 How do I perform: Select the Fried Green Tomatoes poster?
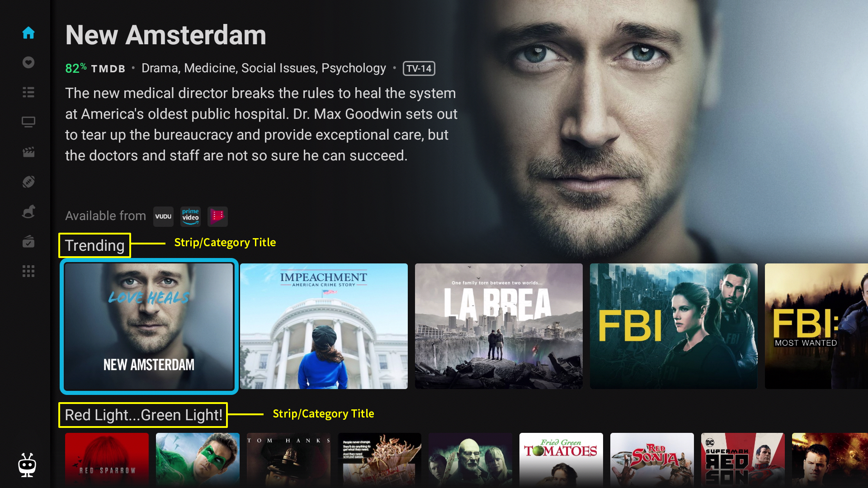pos(561,460)
